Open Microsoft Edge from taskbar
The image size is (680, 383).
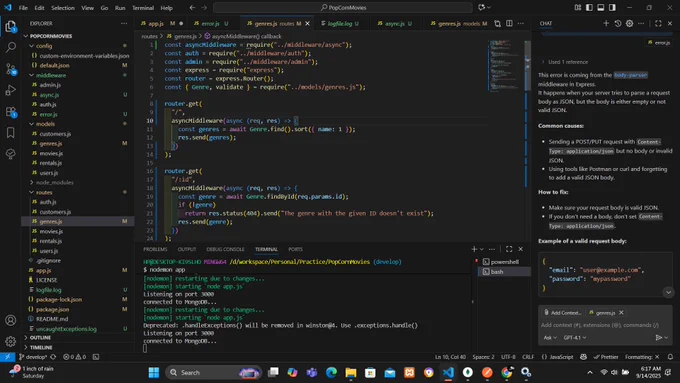331,373
